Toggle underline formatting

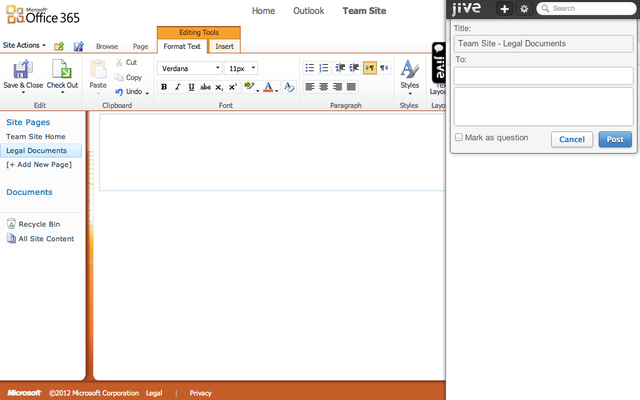[191, 87]
